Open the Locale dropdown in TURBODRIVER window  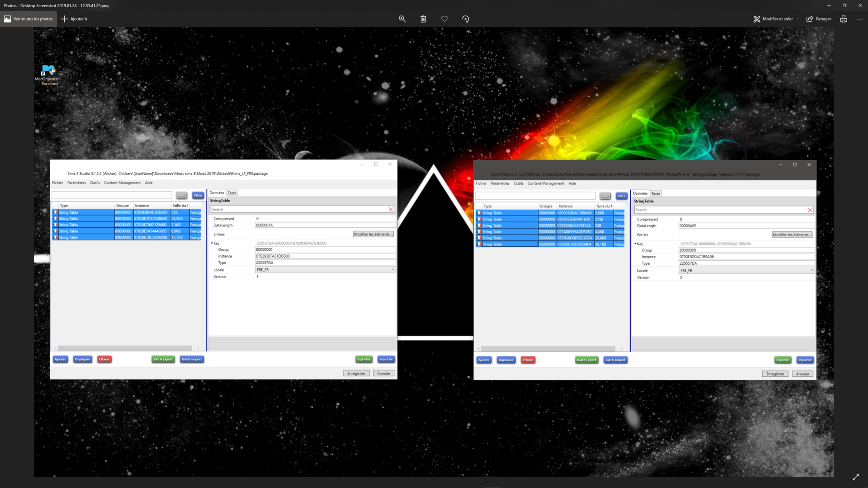point(747,271)
